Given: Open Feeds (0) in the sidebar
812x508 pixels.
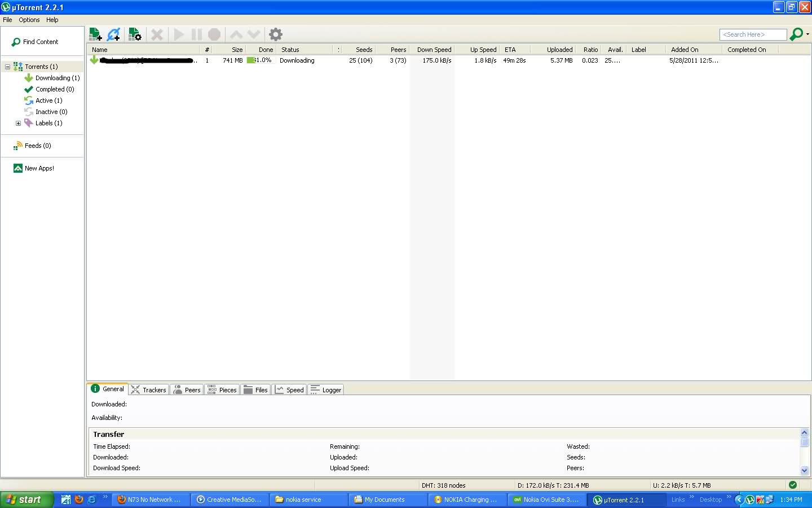Looking at the screenshot, I should (x=38, y=146).
